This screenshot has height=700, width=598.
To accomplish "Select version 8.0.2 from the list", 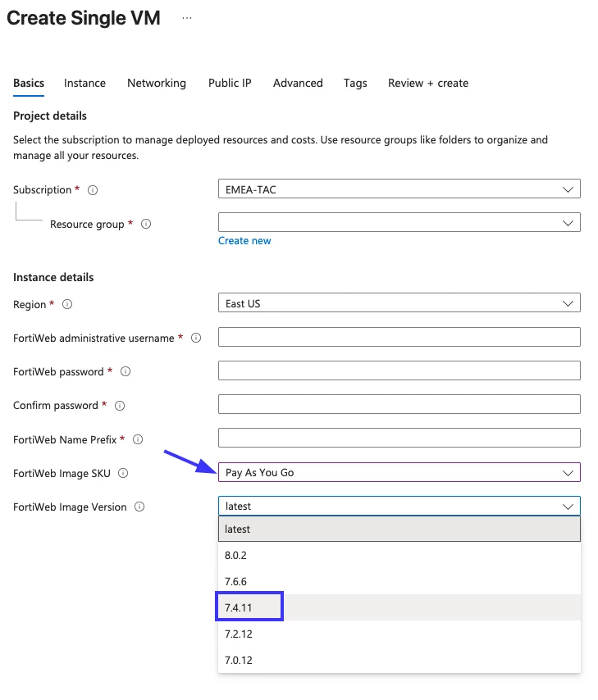I will (x=399, y=556).
